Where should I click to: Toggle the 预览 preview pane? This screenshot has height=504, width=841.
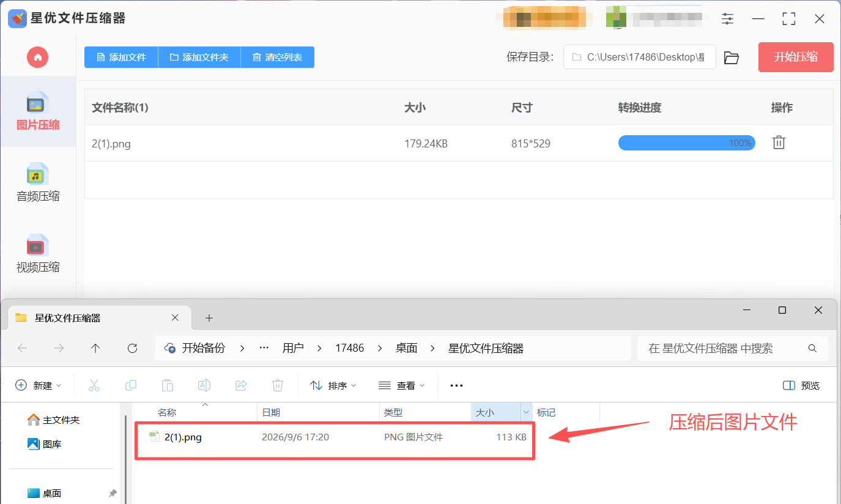[x=801, y=385]
